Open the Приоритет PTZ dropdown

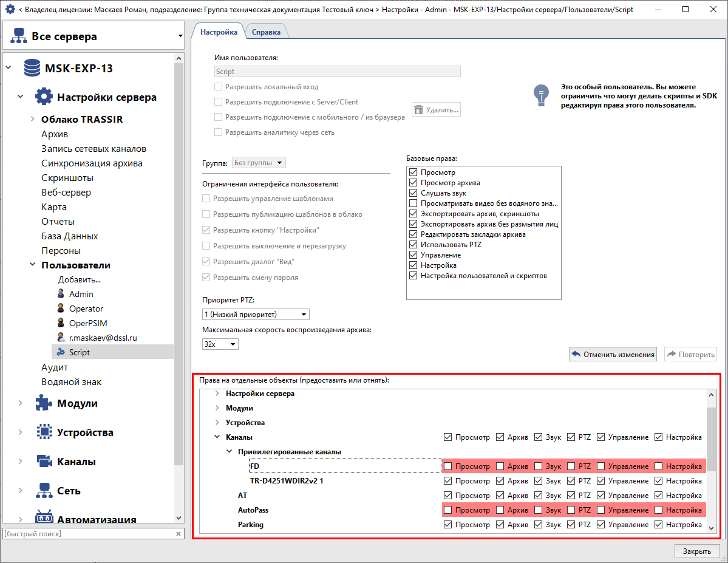(x=256, y=315)
